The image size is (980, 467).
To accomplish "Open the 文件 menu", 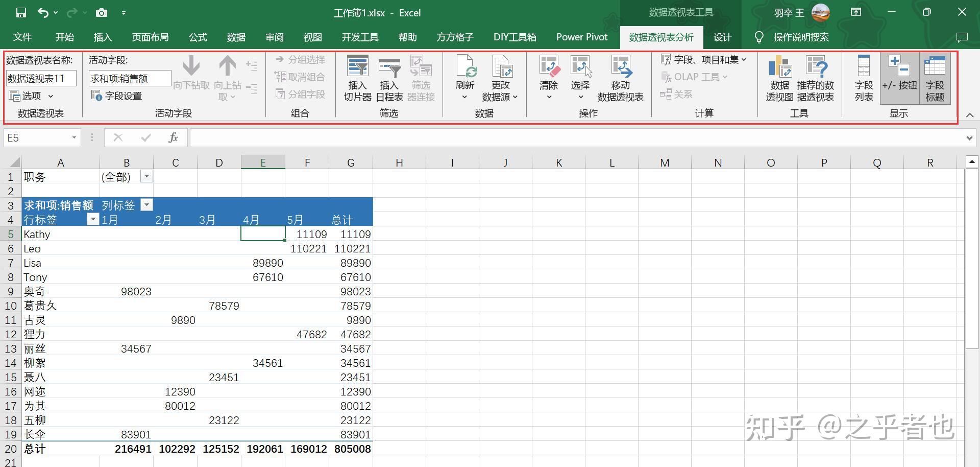I will pyautogui.click(x=23, y=37).
